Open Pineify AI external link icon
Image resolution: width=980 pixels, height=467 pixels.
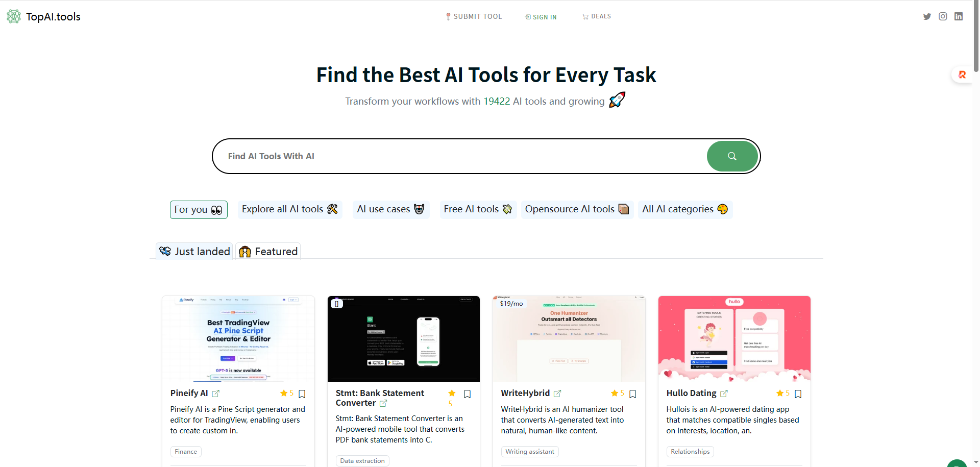click(215, 394)
